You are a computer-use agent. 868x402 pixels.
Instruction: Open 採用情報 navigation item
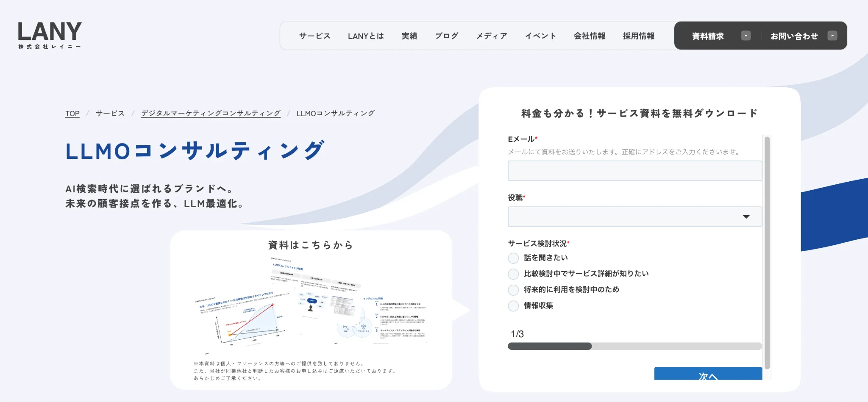pyautogui.click(x=639, y=36)
